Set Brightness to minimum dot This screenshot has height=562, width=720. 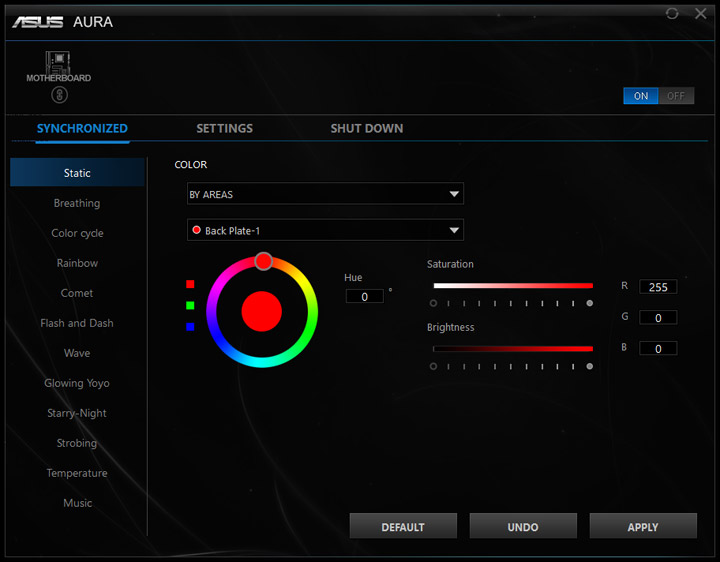pos(433,366)
